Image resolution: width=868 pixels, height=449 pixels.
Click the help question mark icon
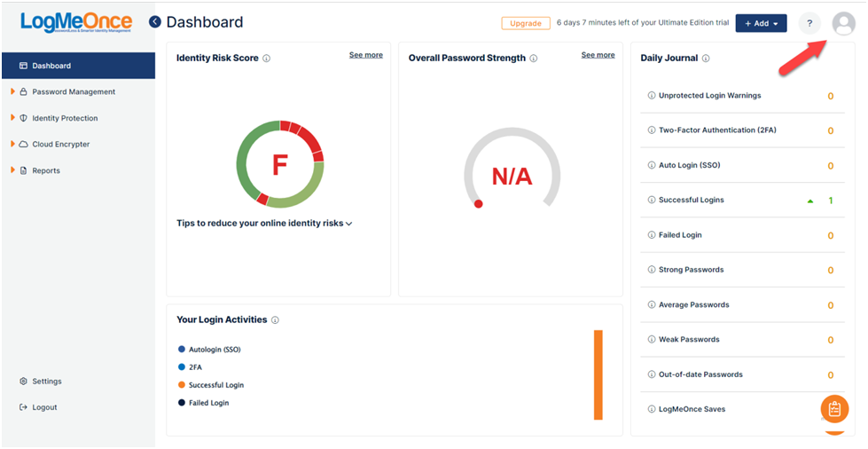coord(809,23)
